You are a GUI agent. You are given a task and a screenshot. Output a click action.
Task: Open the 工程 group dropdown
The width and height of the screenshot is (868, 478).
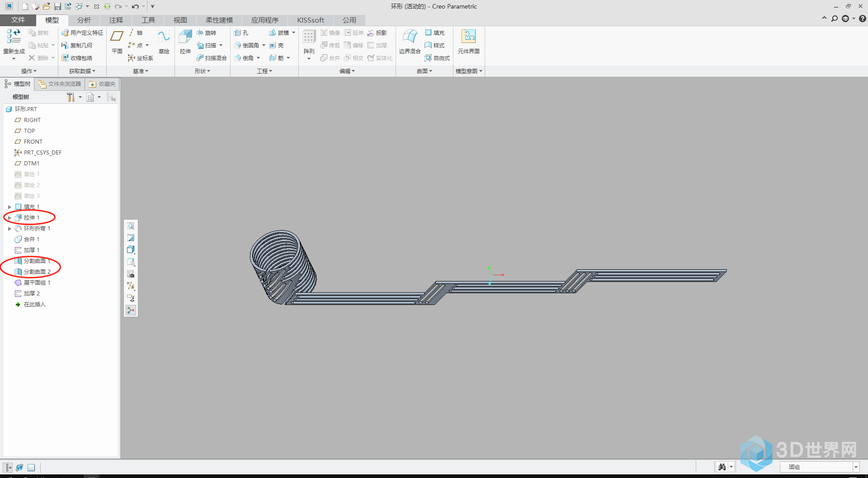264,71
